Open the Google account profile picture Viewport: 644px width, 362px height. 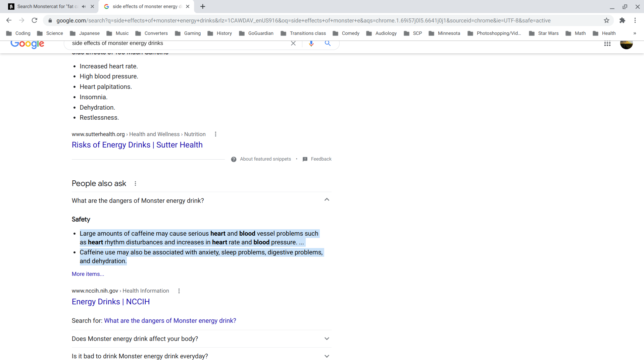click(x=626, y=44)
